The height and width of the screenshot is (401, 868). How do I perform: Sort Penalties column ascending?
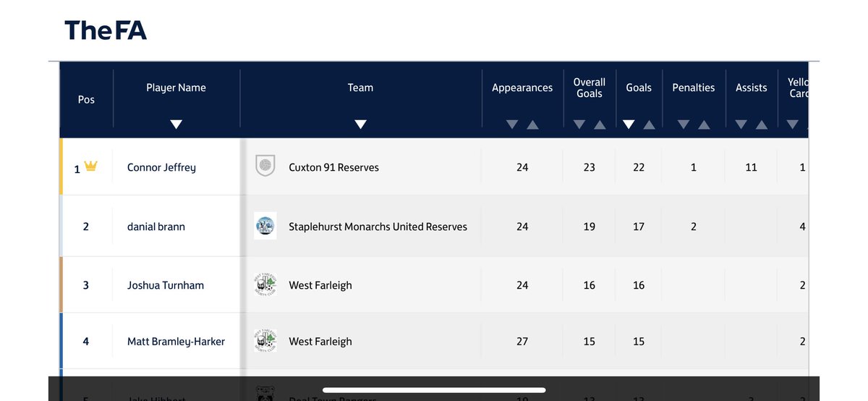click(x=704, y=124)
